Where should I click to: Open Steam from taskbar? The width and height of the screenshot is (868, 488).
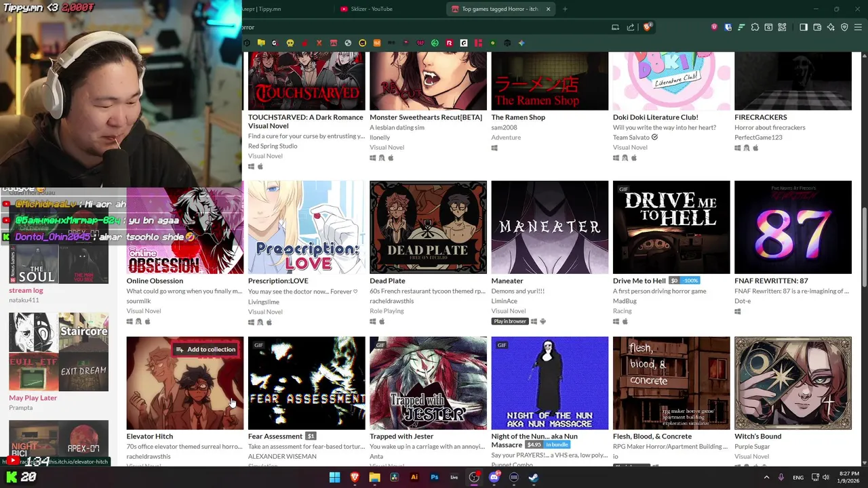(x=534, y=477)
